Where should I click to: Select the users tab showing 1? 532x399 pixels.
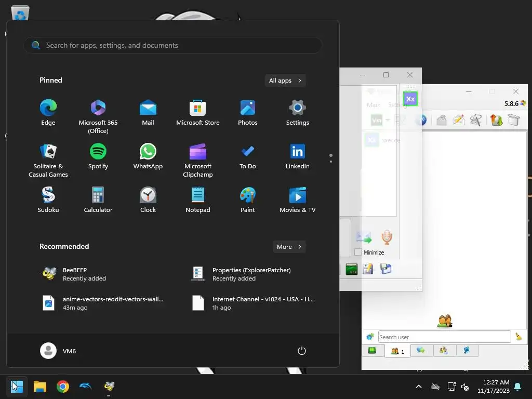(397, 351)
